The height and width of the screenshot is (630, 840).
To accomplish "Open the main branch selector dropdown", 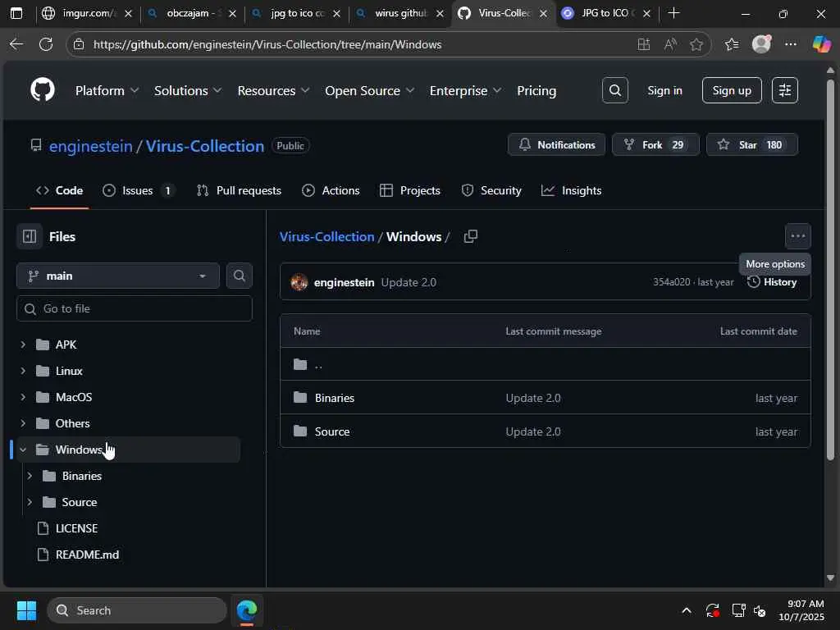I will pyautogui.click(x=118, y=276).
